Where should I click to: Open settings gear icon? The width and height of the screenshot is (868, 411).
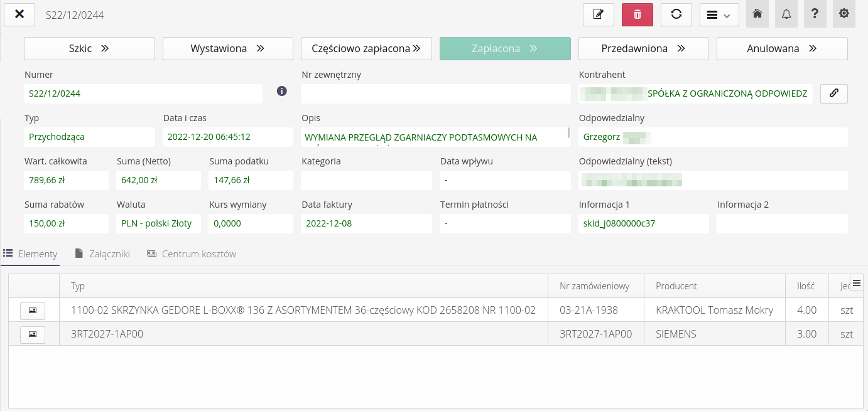tap(844, 14)
